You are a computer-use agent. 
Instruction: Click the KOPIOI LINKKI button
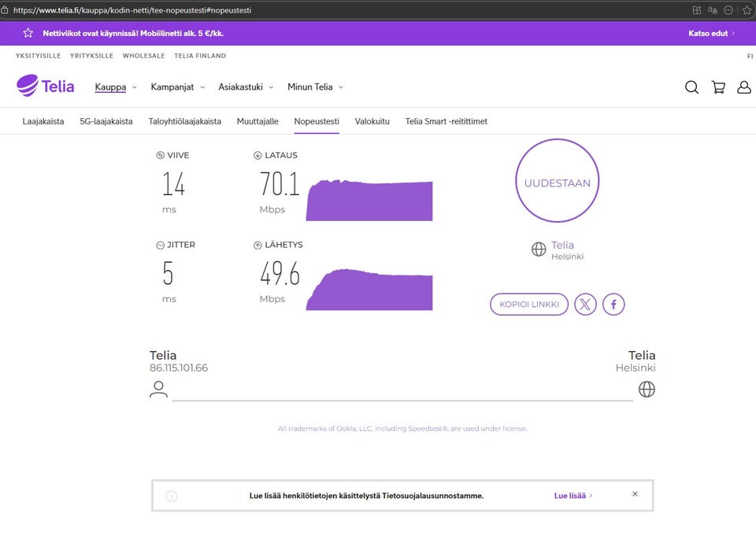(x=528, y=304)
